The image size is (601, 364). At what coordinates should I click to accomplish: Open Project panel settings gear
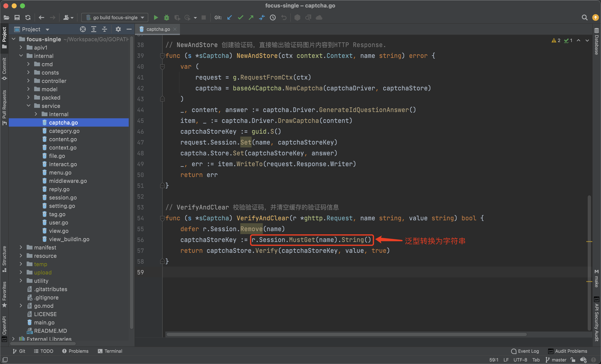tap(118, 29)
